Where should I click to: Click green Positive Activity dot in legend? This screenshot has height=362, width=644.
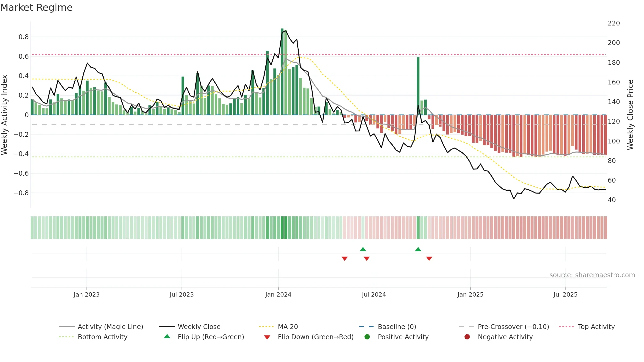point(367,337)
